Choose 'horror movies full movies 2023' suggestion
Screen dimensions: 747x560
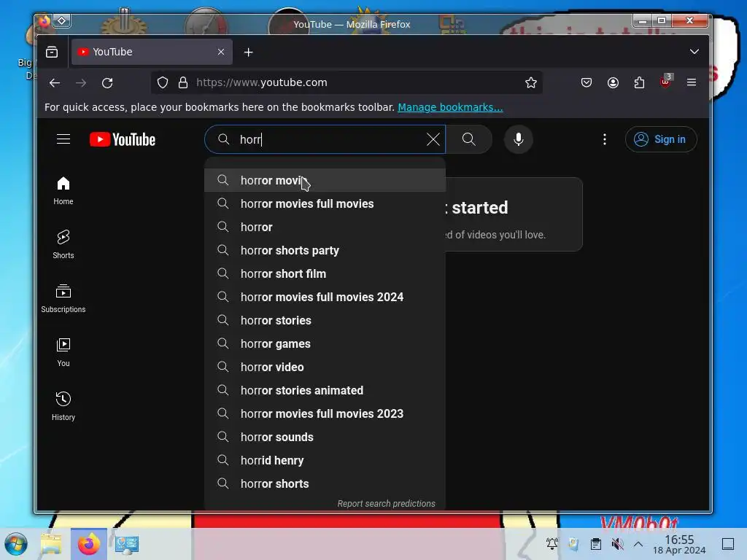(x=325, y=414)
